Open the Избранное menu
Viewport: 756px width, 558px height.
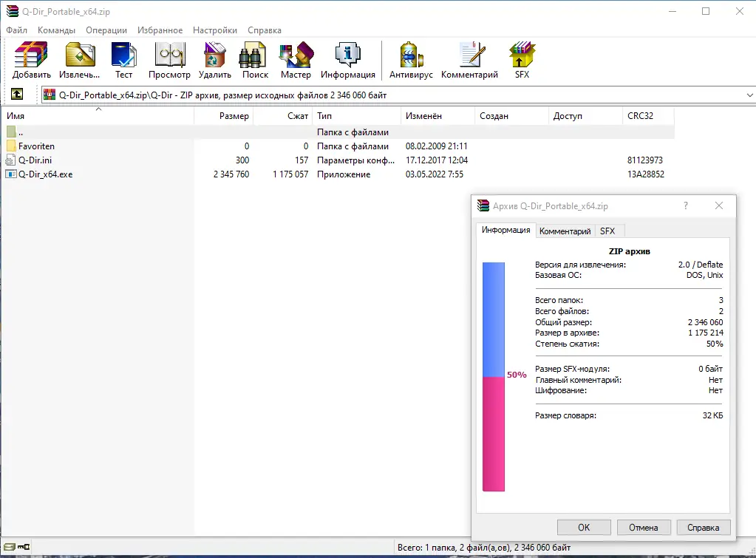pyautogui.click(x=160, y=30)
